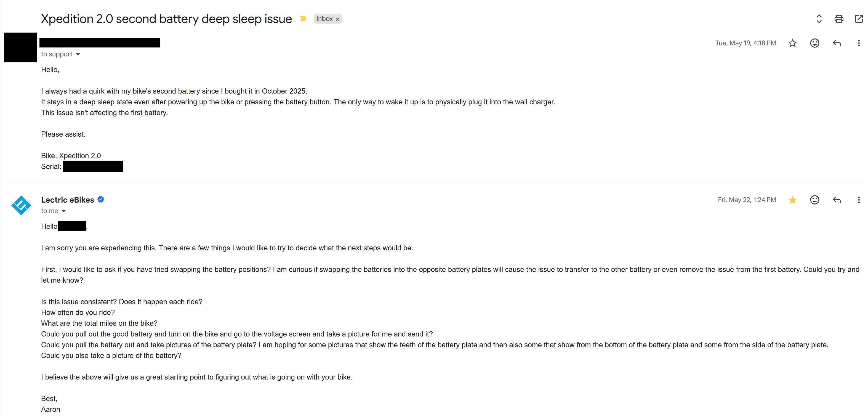Toggle the yellow importance marker

[303, 18]
